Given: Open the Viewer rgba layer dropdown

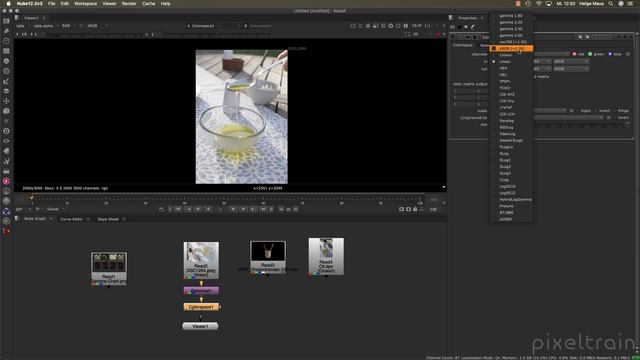Looking at the screenshot, I should [22, 26].
